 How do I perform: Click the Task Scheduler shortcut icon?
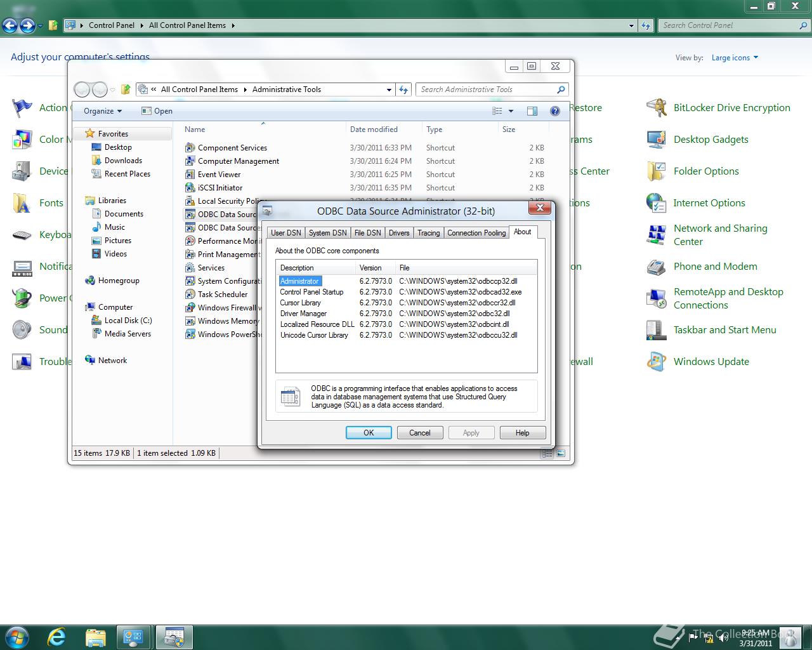(190, 294)
